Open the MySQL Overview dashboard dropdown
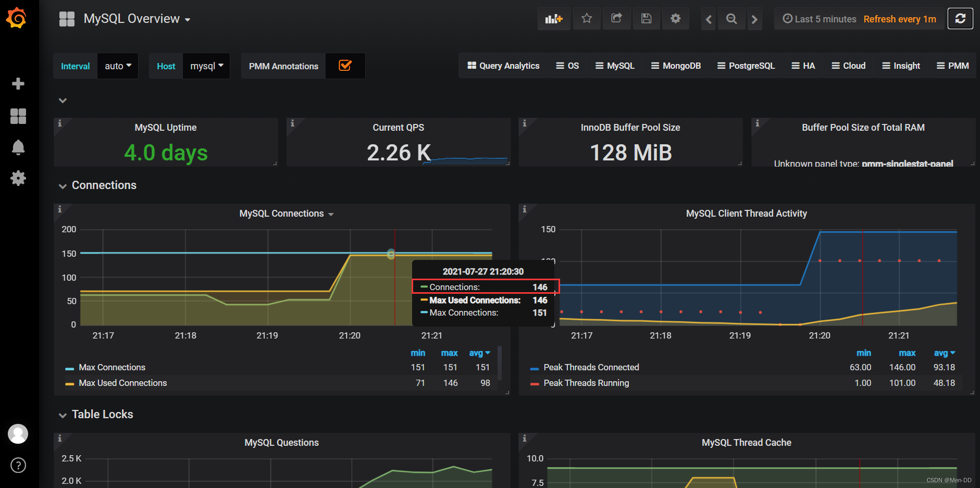This screenshot has height=488, width=980. (x=137, y=19)
